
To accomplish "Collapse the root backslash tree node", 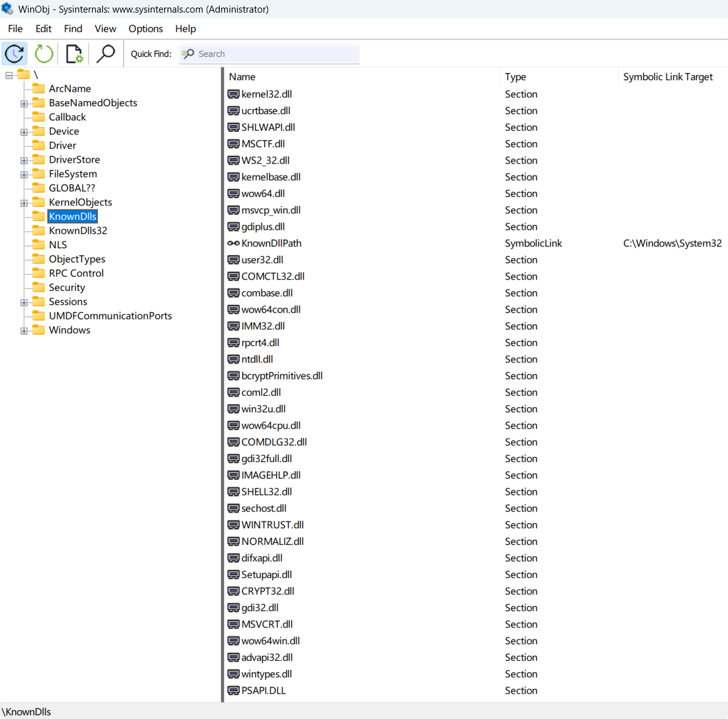I will click(x=9, y=75).
